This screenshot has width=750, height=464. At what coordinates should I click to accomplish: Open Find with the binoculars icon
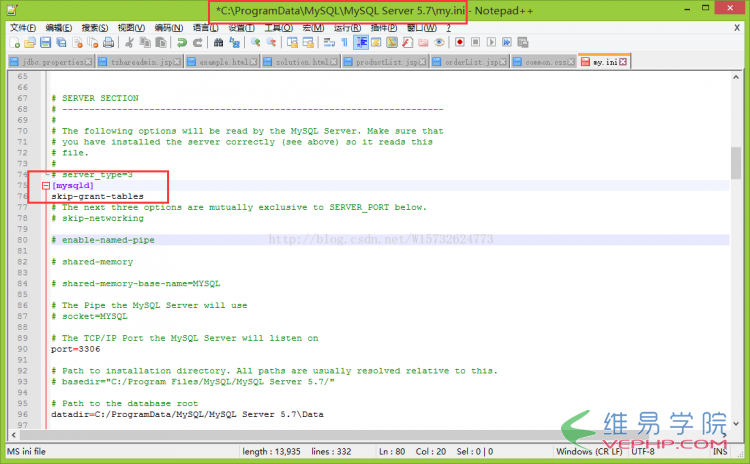click(218, 43)
